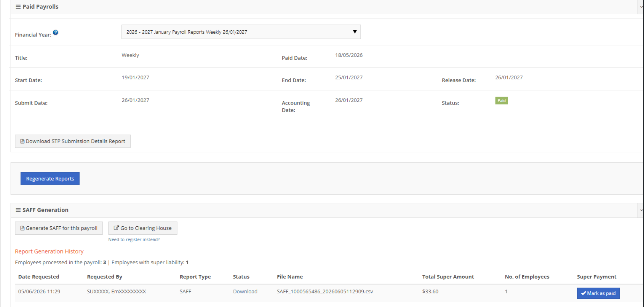Collapse the Paid Payrolls panel chevron
The height and width of the screenshot is (307, 644).
coord(641,7)
